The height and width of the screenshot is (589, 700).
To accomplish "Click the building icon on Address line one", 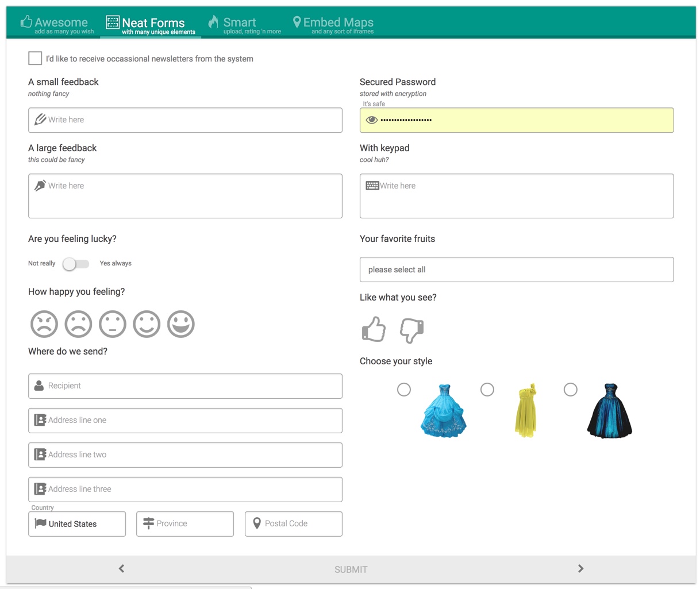I will coord(39,420).
